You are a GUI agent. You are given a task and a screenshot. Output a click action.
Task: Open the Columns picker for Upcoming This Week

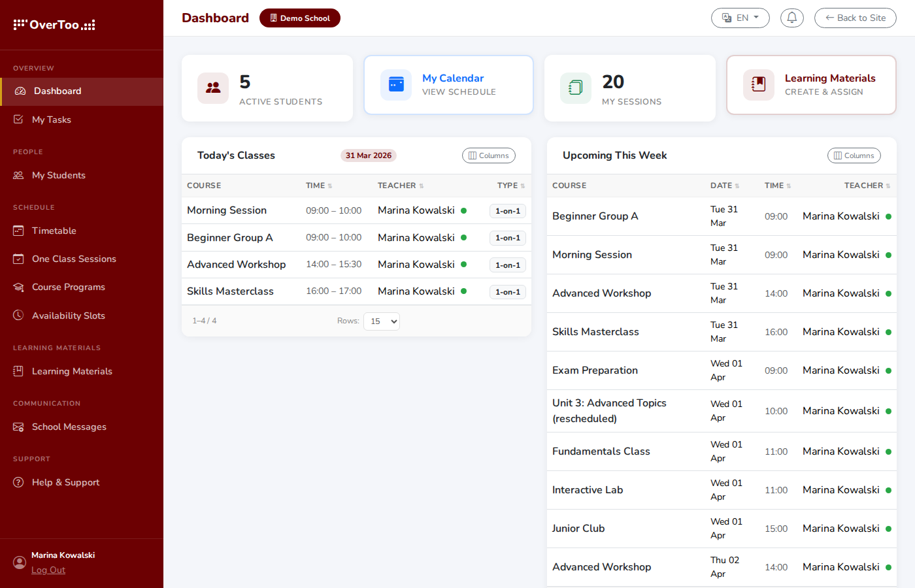[x=854, y=155]
